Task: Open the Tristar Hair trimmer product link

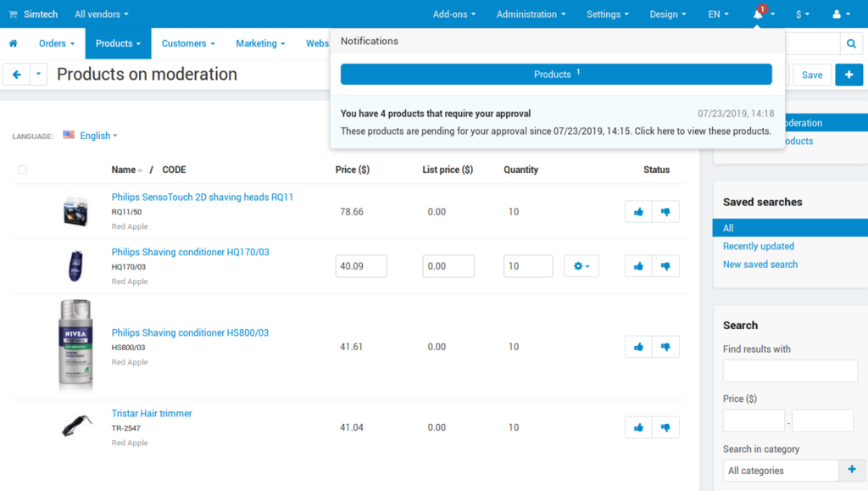Action: point(152,414)
